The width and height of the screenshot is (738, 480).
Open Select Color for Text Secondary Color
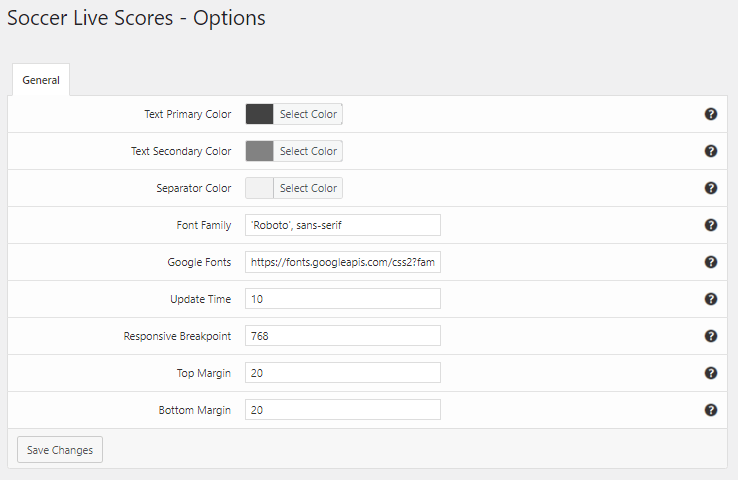[x=308, y=151]
